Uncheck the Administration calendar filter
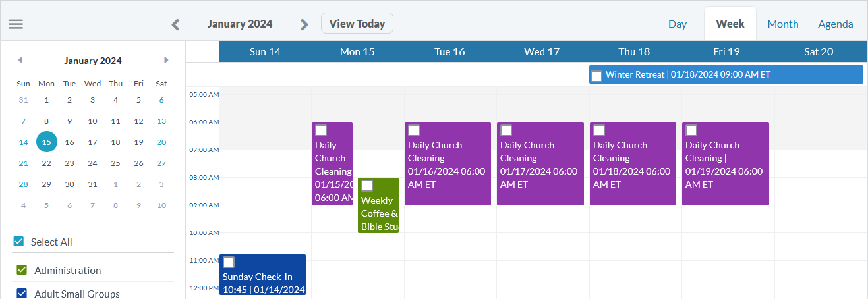 tap(22, 270)
